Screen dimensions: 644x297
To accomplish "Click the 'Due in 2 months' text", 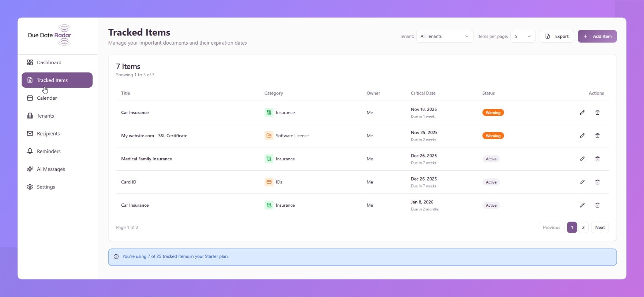I will (424, 209).
